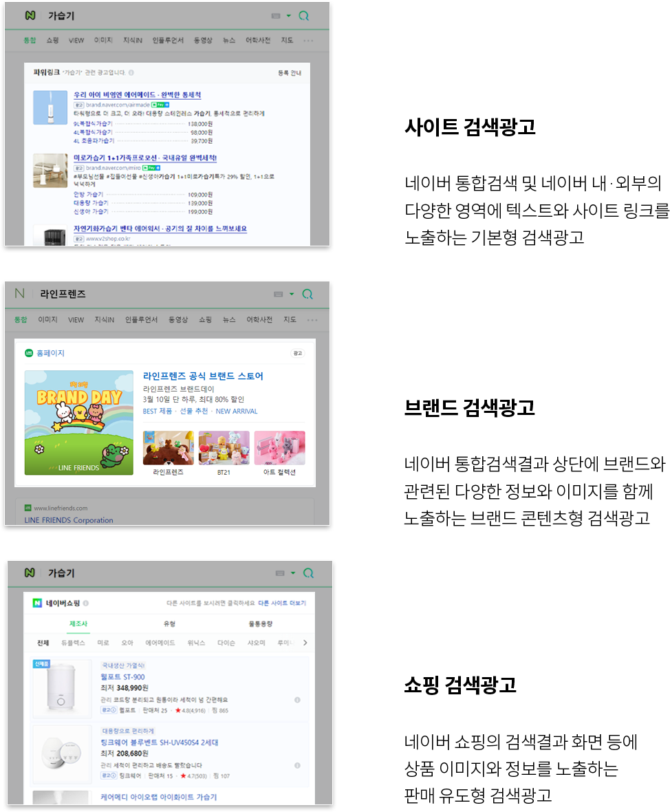Click the info icon next to the 네이버쇼핑 title
670x812 pixels.
pyautogui.click(x=86, y=603)
